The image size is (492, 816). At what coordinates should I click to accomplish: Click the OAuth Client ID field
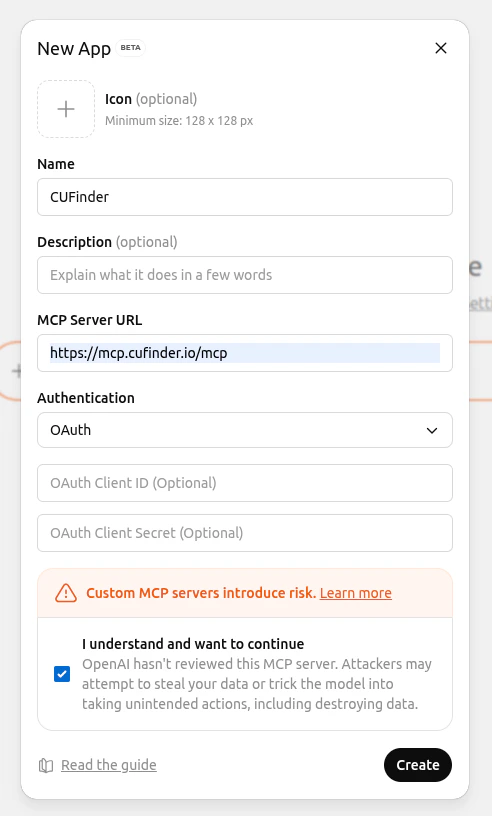point(245,483)
